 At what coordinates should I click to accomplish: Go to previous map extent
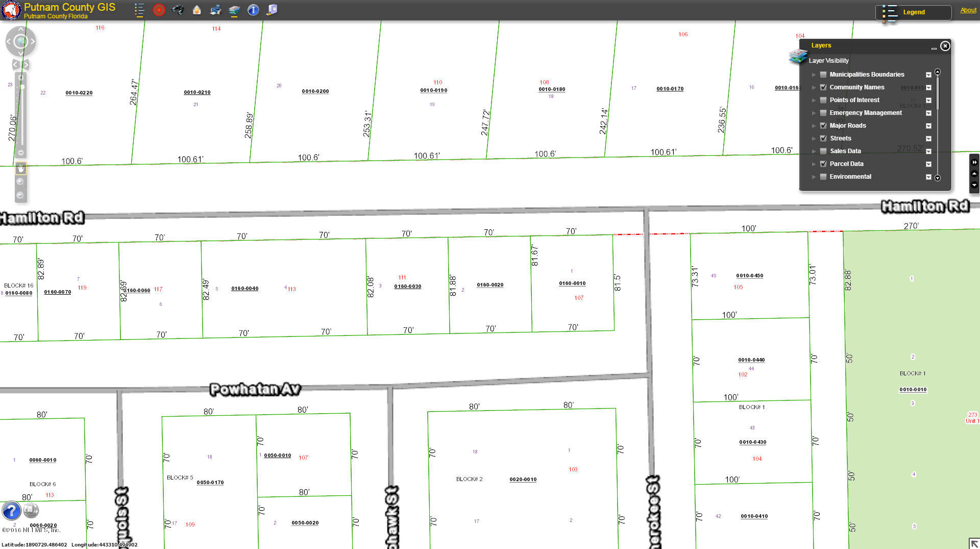(16, 64)
